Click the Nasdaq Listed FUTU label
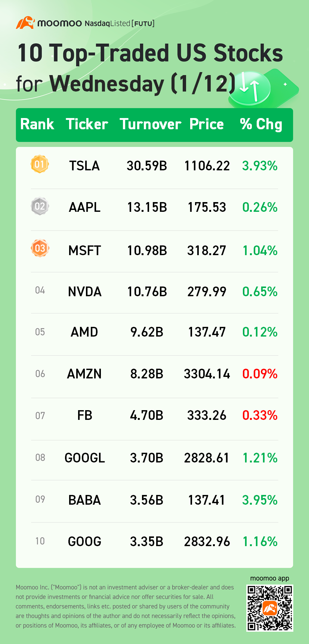Screen dimensions: 309x644 tap(120, 24)
